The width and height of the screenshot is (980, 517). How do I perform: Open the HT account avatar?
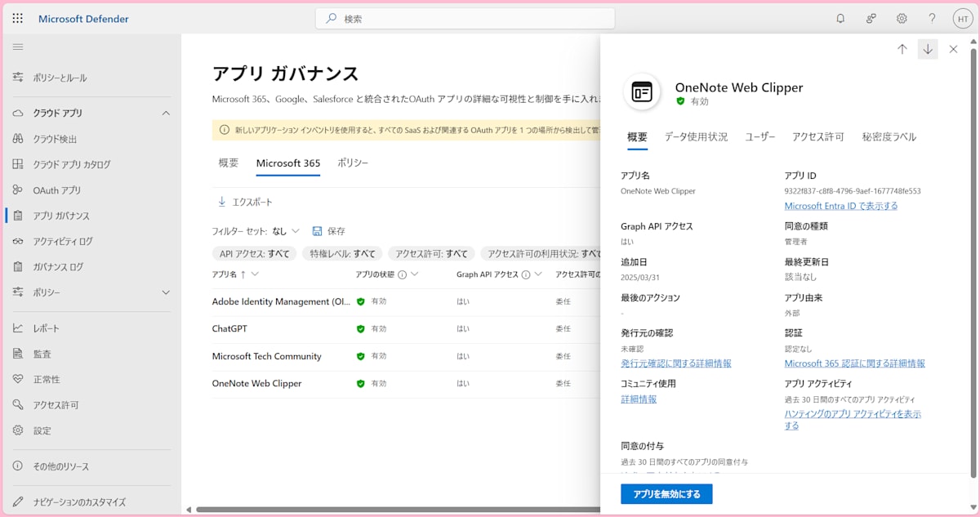pyautogui.click(x=963, y=19)
